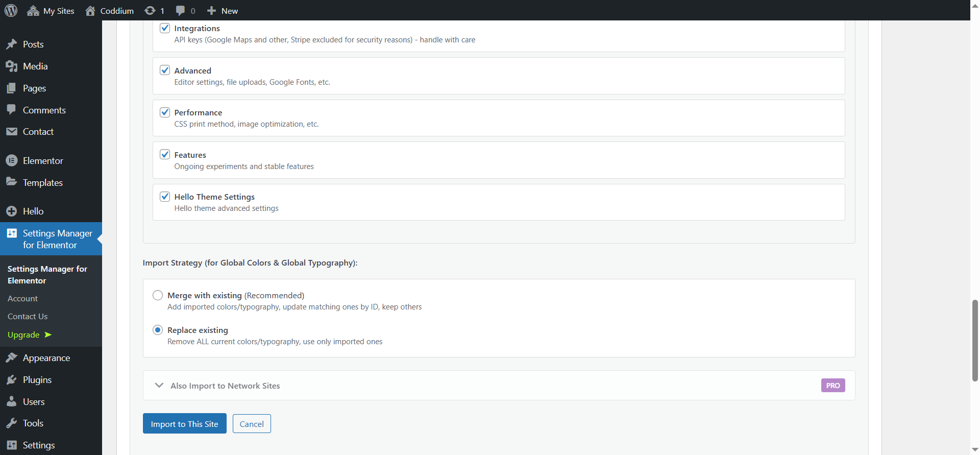Go to Appearance menu
The height and width of the screenshot is (455, 980).
pyautogui.click(x=46, y=358)
